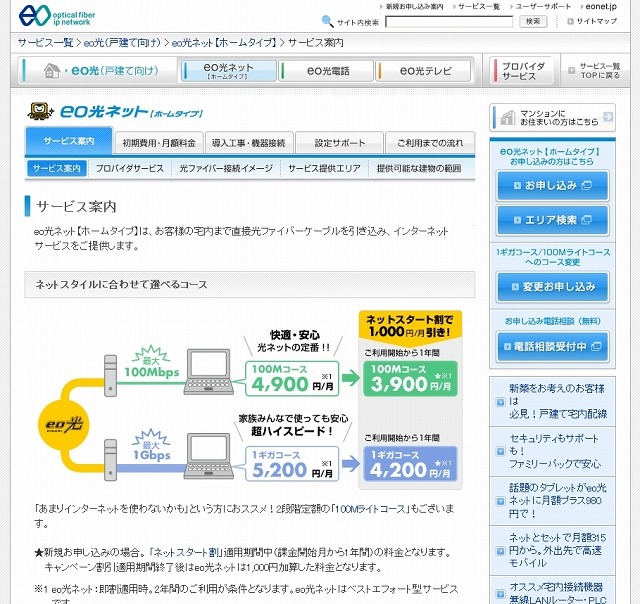
Task: Click the arrow icon on マンション banner
Action: point(608,117)
